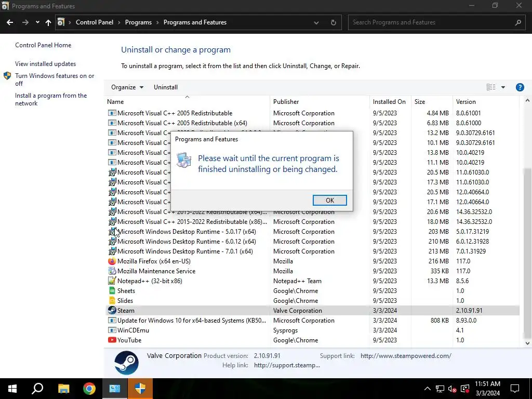The image size is (532, 399).
Task: Open the recent locations dropdown arrow
Action: coord(37,22)
